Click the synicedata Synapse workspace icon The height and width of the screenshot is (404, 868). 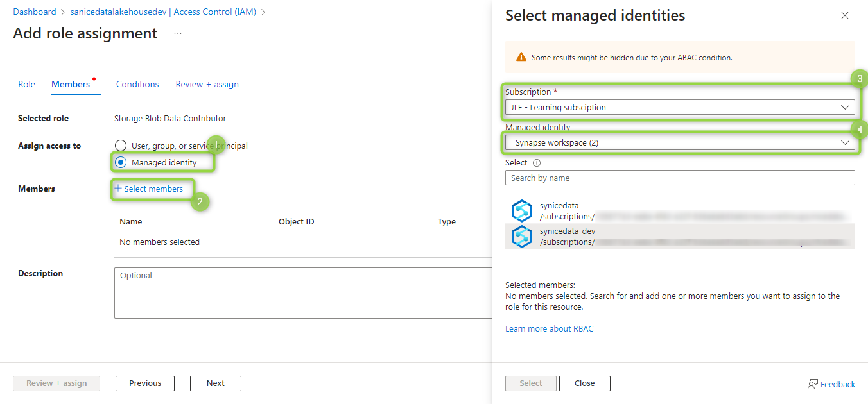(522, 210)
